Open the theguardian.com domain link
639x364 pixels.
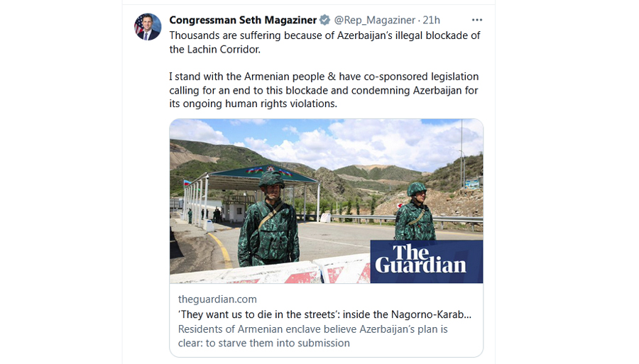[217, 299]
